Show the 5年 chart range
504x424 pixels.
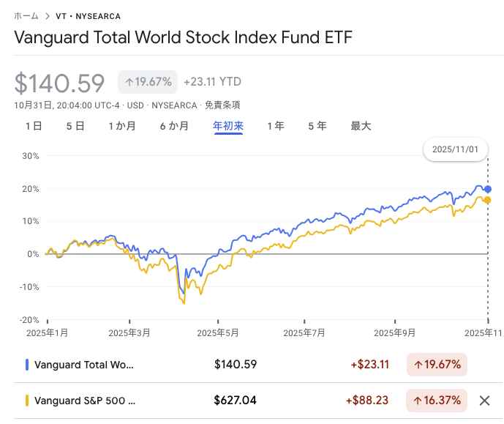coord(317,126)
